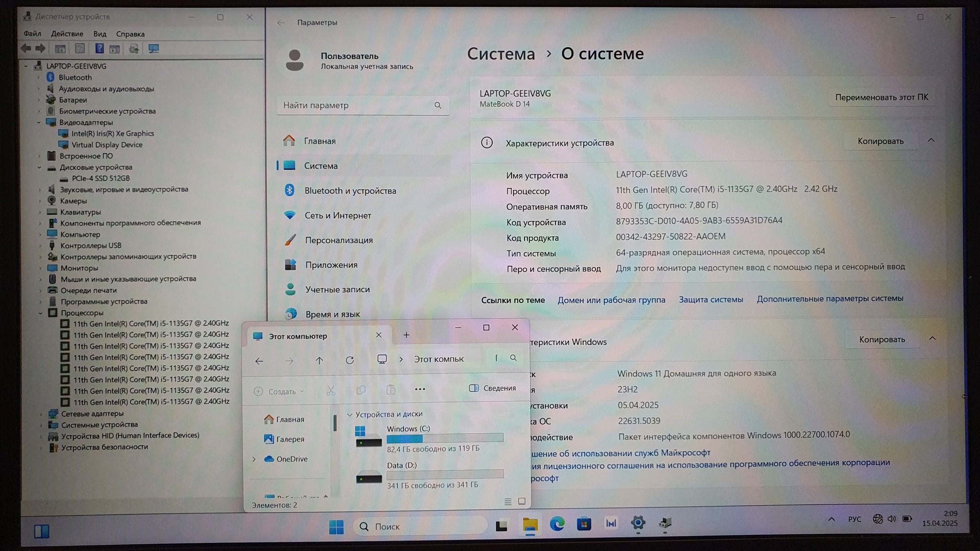Collapse the Характеристики устройства section chevron
Image resolution: width=980 pixels, height=551 pixels.
(931, 140)
